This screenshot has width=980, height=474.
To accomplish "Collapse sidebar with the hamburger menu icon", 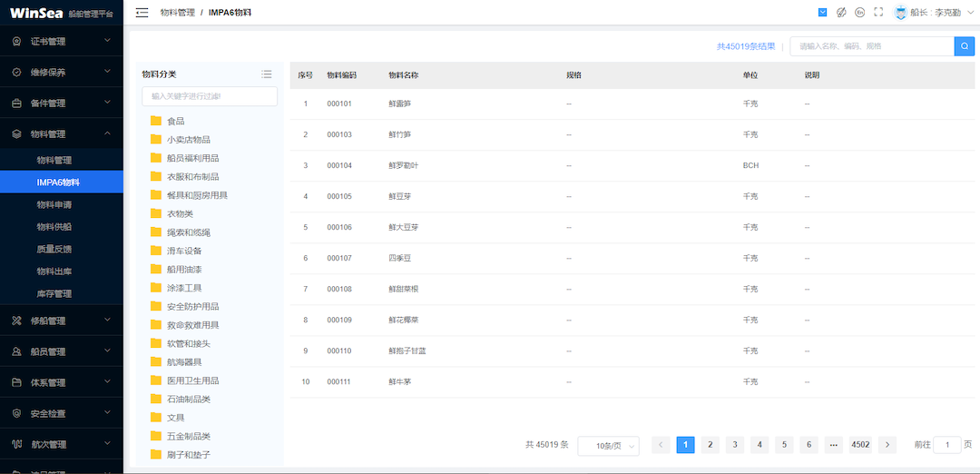I will (x=142, y=13).
